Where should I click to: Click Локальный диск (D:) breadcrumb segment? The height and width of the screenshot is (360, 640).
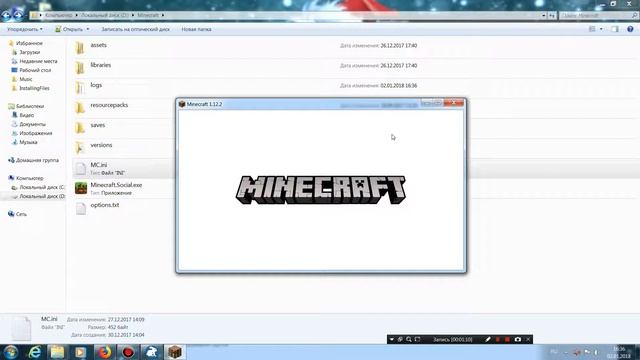pos(104,15)
